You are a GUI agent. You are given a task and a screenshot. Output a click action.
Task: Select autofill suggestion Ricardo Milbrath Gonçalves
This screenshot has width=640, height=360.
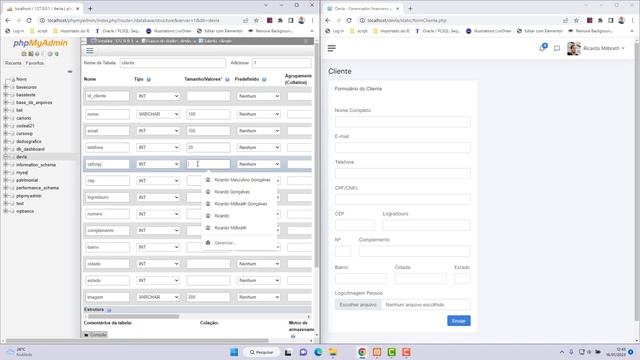pyautogui.click(x=239, y=204)
